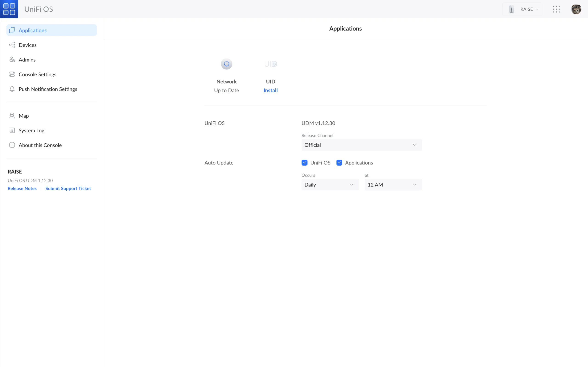Change the 12 AM time dropdown
Image resolution: width=588 pixels, height=367 pixels.
pyautogui.click(x=393, y=185)
